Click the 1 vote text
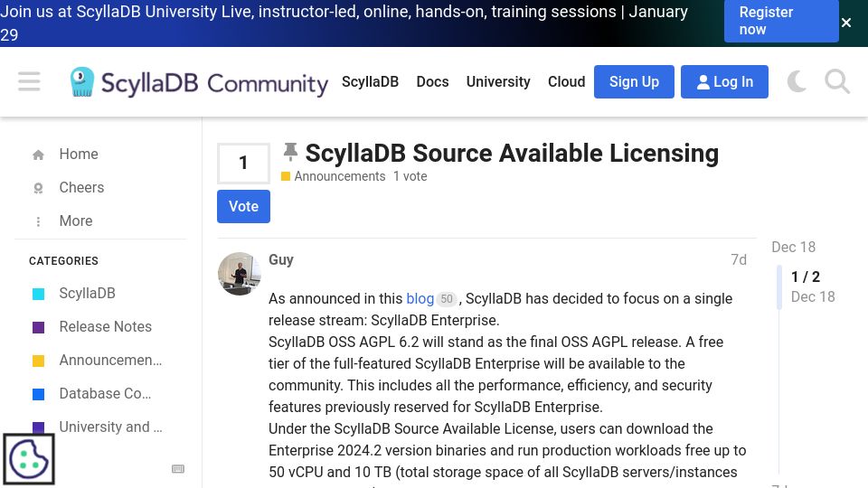868x488 pixels. tap(410, 176)
